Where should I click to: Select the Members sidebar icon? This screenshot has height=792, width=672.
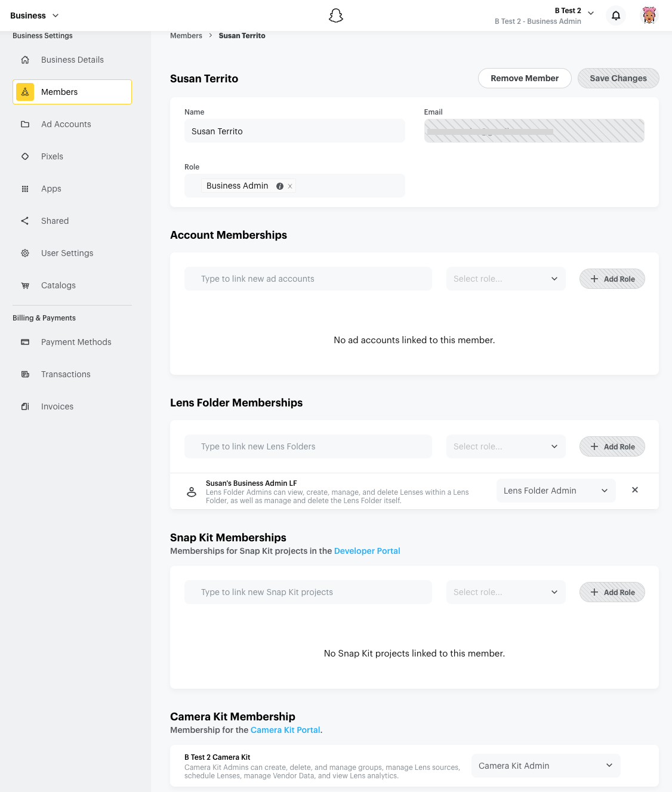[x=25, y=92]
